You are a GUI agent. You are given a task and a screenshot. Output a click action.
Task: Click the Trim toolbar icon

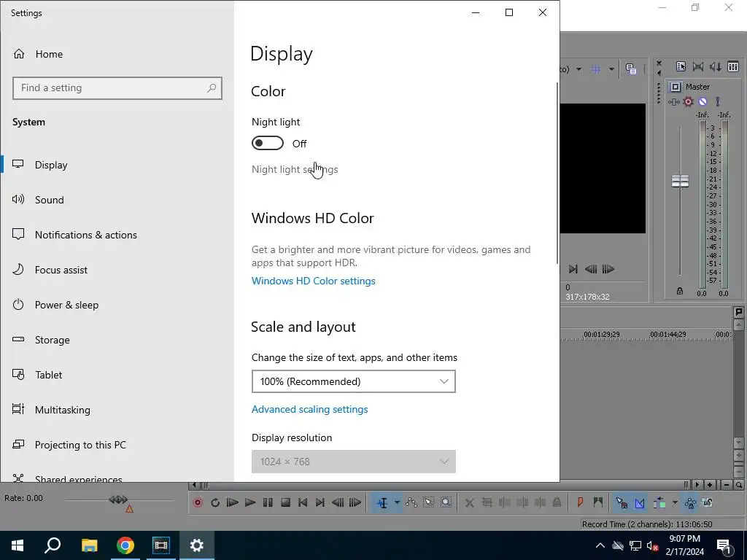pyautogui.click(x=487, y=502)
